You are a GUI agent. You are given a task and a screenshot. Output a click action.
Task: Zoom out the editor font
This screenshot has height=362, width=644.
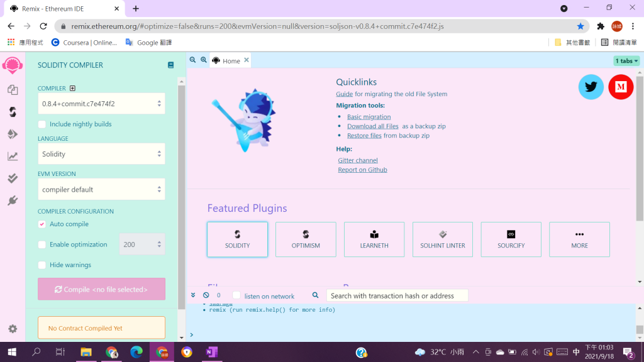click(192, 60)
